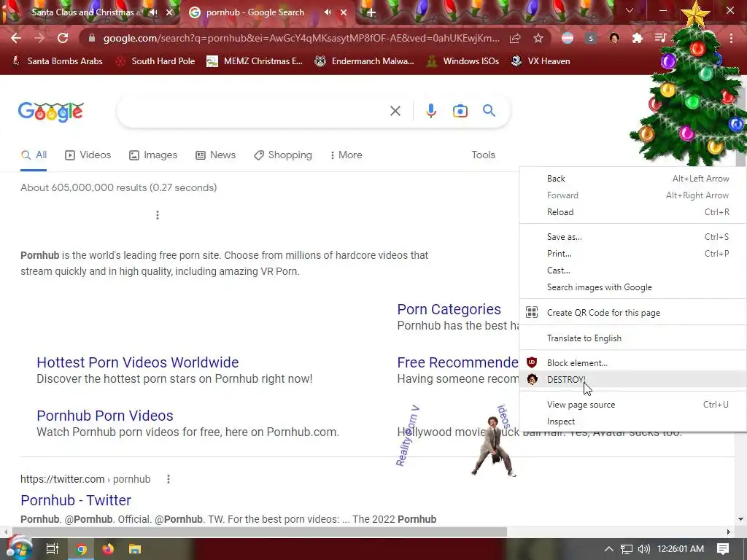Screen dimensions: 747x560
Task: Select Print... in context menu
Action: [632, 254]
